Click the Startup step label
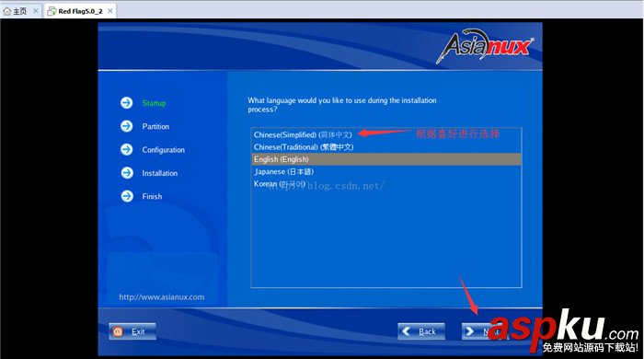Viewport: 644px width, 359px height. [x=154, y=103]
